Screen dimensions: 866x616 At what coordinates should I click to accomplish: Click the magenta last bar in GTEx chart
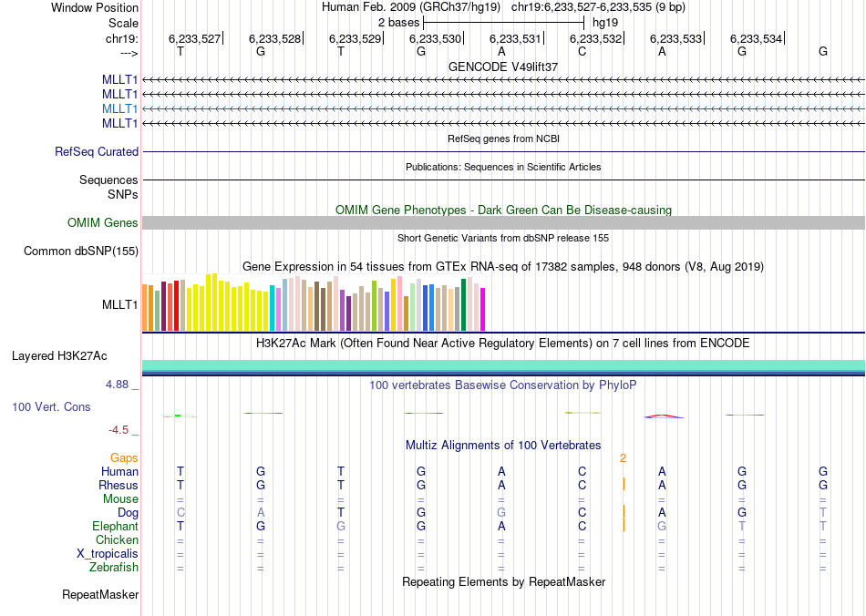tap(483, 310)
